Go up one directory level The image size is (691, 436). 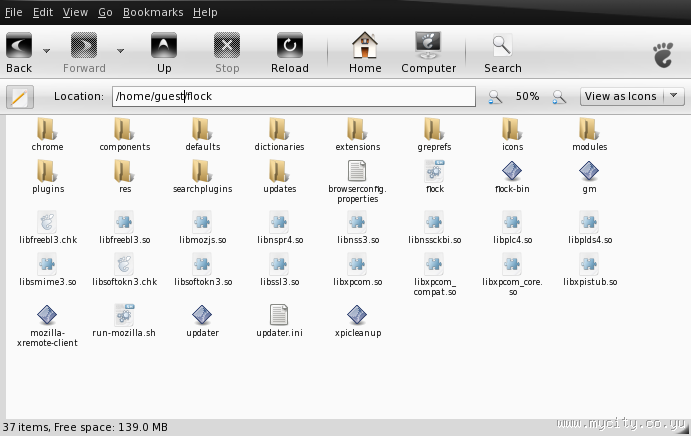tap(164, 52)
